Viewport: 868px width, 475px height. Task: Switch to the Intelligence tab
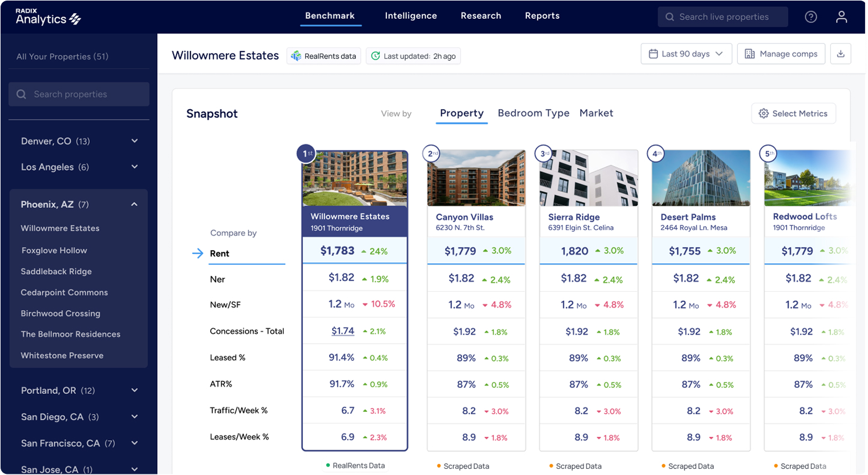click(411, 16)
